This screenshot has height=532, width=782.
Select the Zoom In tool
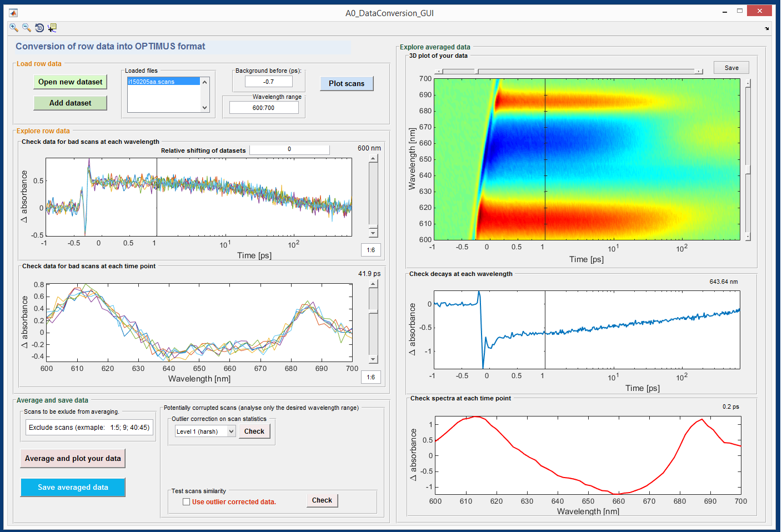tap(14, 27)
